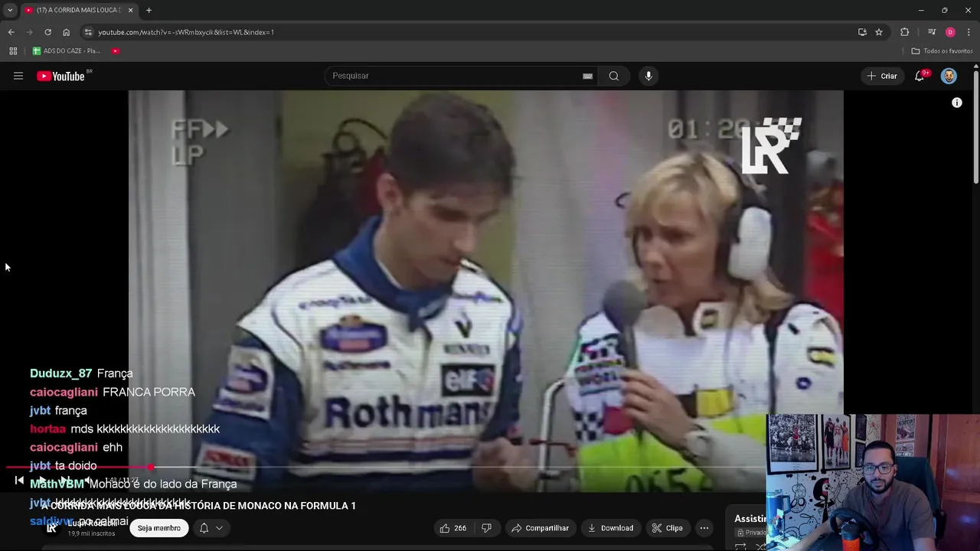The image size is (980, 551).
Task: Open Chrome three-dot menu
Action: [x=969, y=32]
